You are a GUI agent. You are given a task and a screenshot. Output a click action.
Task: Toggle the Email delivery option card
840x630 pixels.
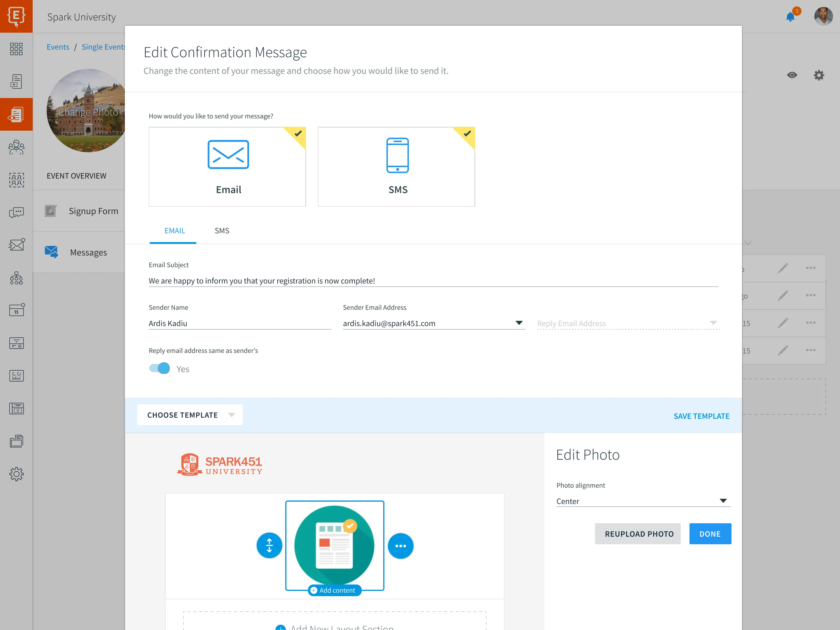click(x=227, y=167)
